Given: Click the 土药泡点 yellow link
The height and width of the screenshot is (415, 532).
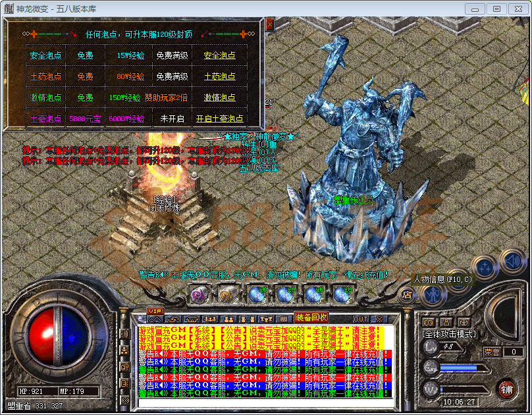Looking at the screenshot, I should point(219,76).
